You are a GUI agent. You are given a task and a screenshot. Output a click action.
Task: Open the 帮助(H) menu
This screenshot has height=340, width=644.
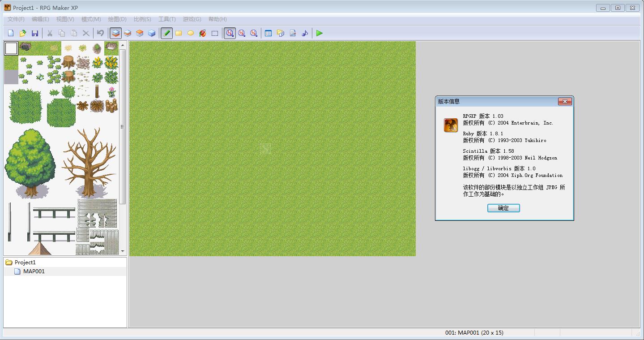tap(218, 19)
